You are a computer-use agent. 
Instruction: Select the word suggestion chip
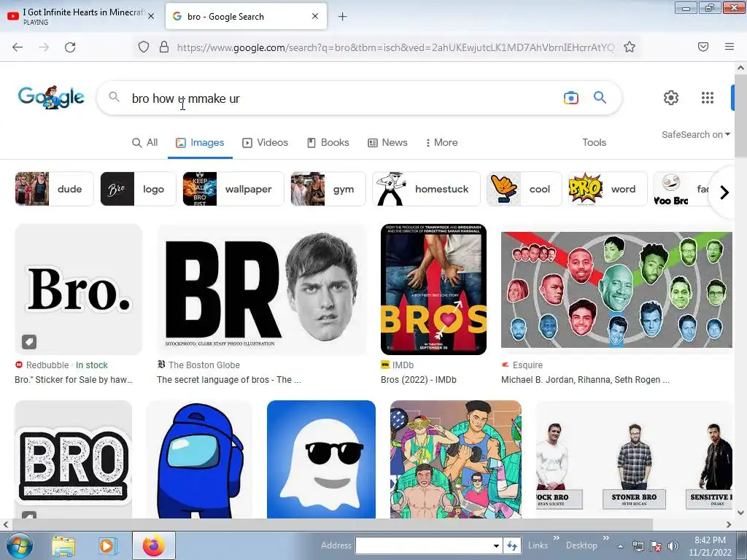pyautogui.click(x=608, y=189)
